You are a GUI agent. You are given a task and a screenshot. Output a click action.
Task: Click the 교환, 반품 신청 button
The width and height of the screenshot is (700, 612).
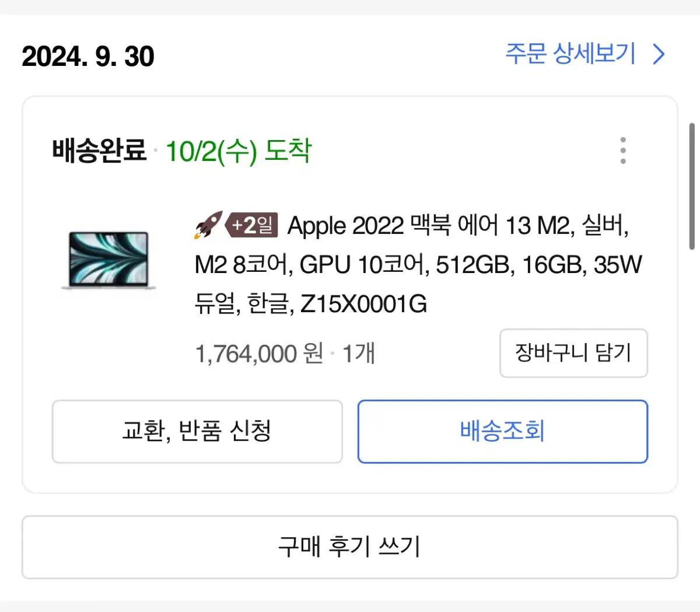click(197, 431)
